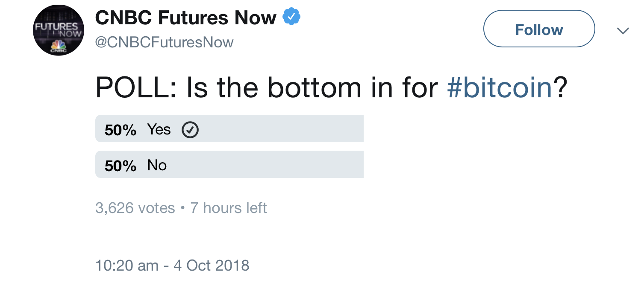644x283 pixels.
Task: Click the 7 hours left text
Action: point(229,208)
